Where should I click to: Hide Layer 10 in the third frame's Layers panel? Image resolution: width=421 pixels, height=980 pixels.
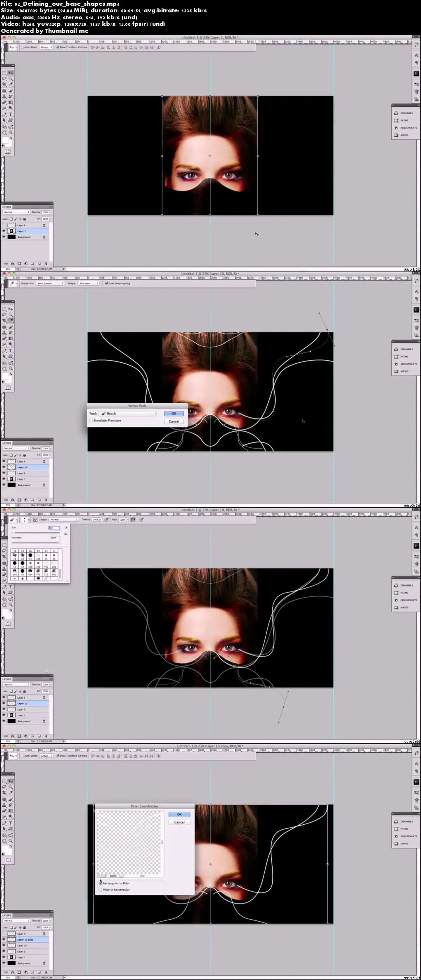click(4, 704)
